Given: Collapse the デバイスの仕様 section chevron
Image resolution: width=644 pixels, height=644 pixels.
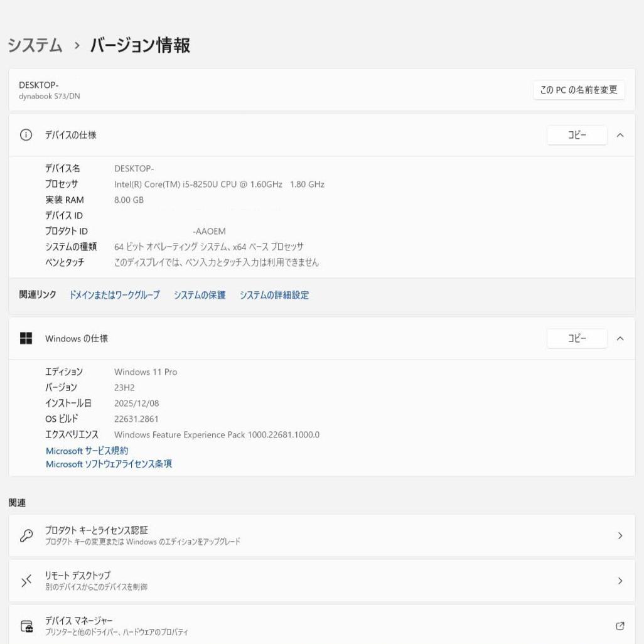Looking at the screenshot, I should pyautogui.click(x=620, y=135).
